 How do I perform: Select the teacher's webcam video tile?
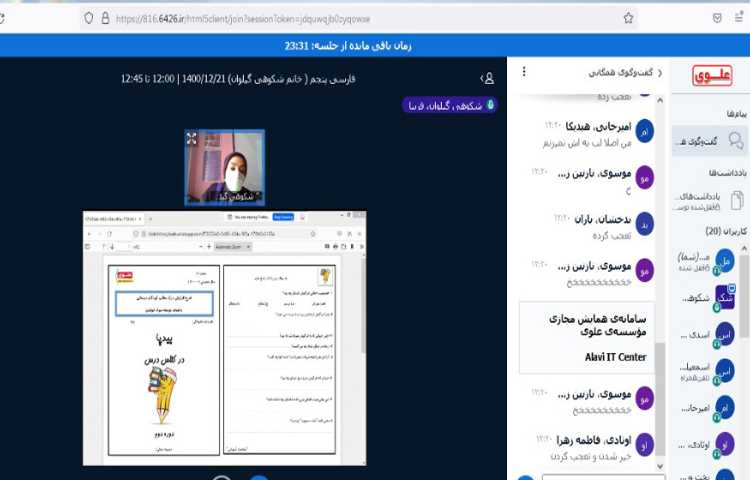coord(224,167)
